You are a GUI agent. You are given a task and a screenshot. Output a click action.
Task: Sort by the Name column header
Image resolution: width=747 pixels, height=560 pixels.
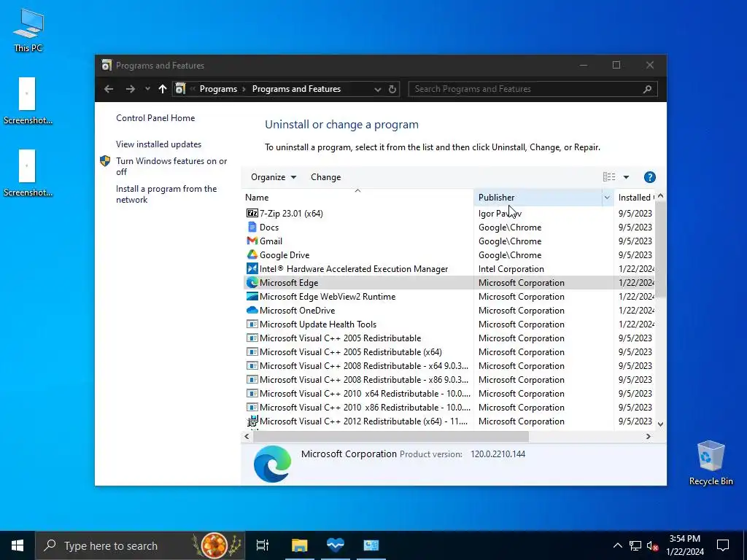357,197
